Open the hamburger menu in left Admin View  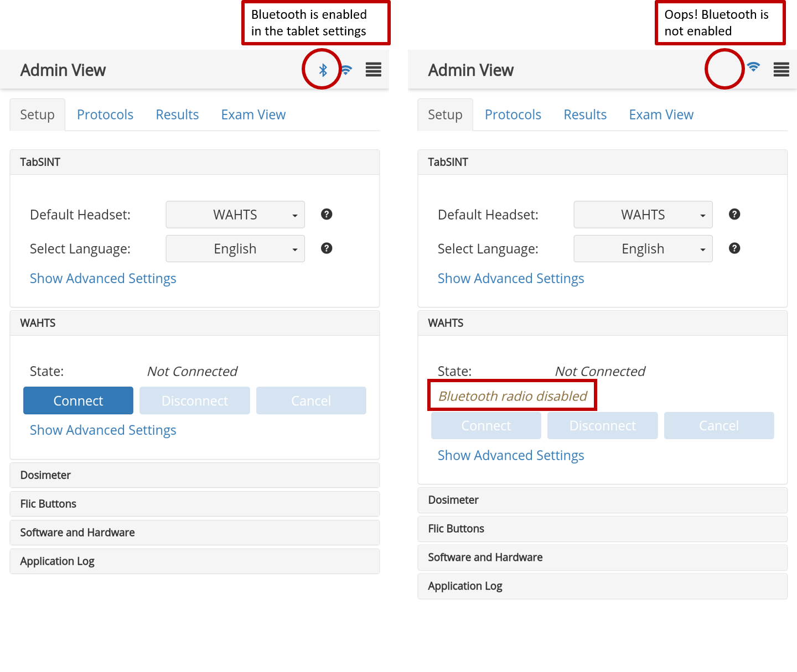[x=373, y=70]
